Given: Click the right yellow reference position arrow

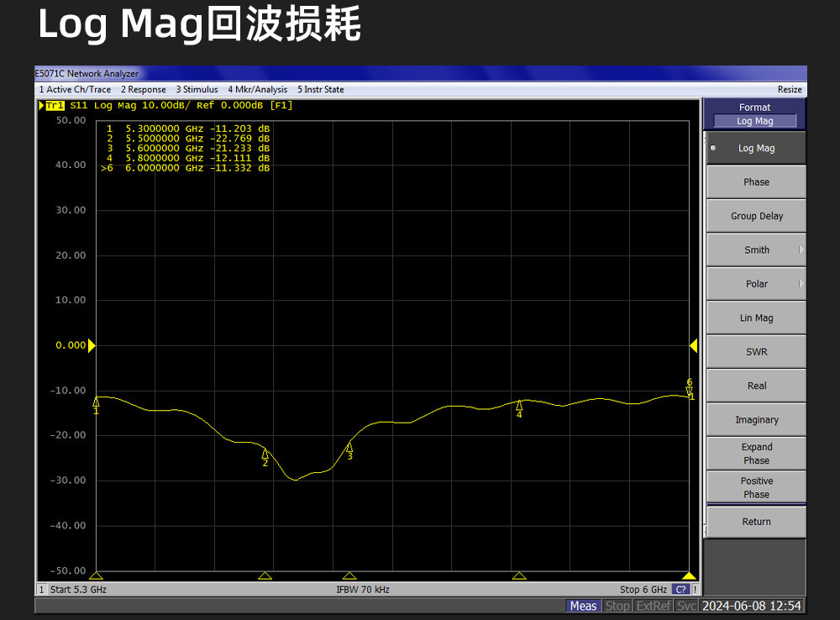Looking at the screenshot, I should [x=694, y=345].
